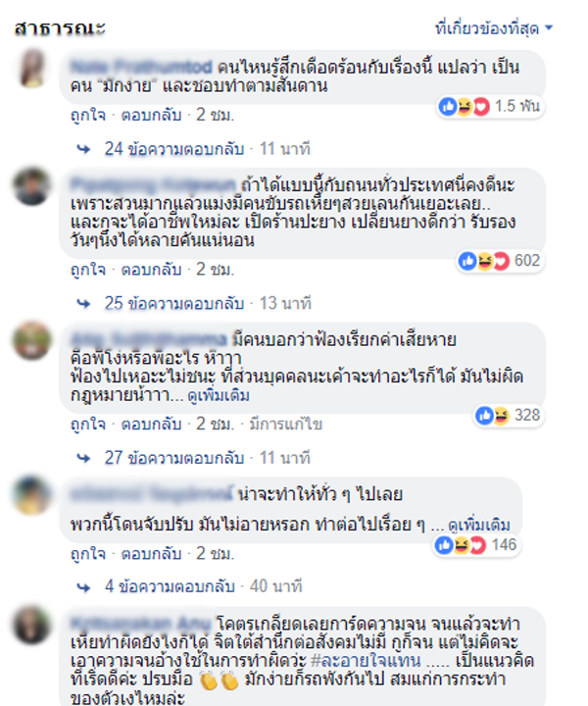The width and height of the screenshot is (588, 706).
Task: Open the ที่เกี่ยวข้องที่สุด sort dropdown
Action: click(494, 28)
